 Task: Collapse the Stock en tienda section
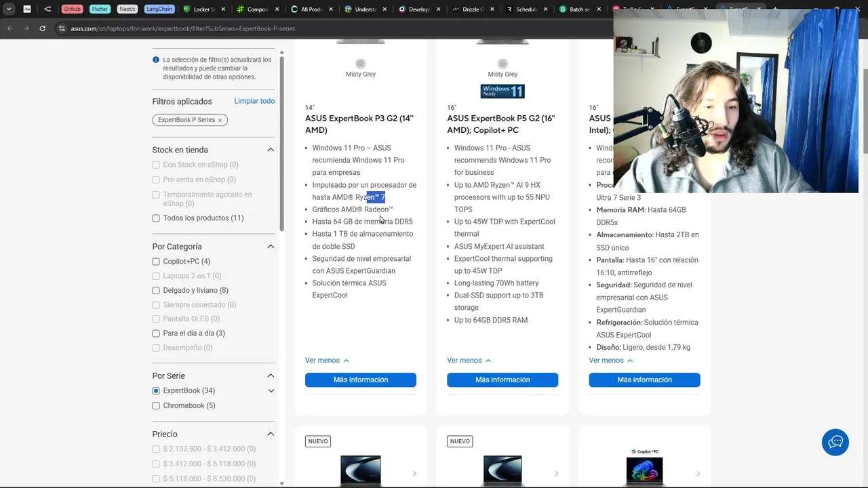pyautogui.click(x=271, y=150)
